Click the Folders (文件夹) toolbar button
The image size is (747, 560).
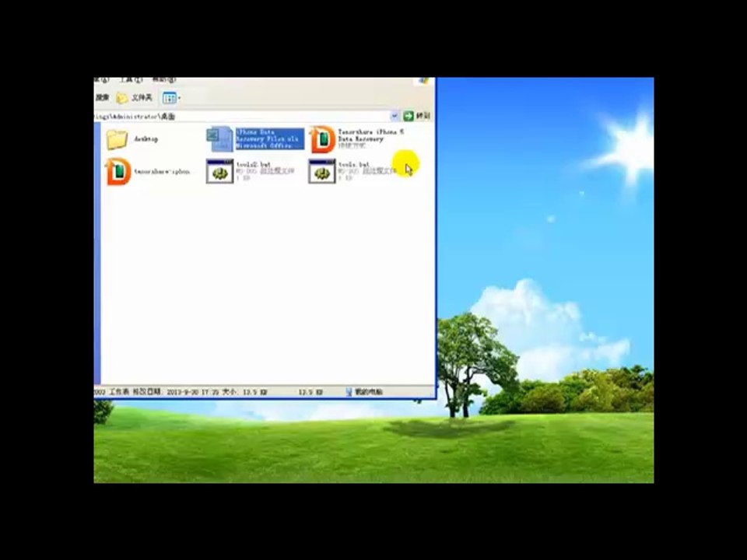pyautogui.click(x=135, y=98)
